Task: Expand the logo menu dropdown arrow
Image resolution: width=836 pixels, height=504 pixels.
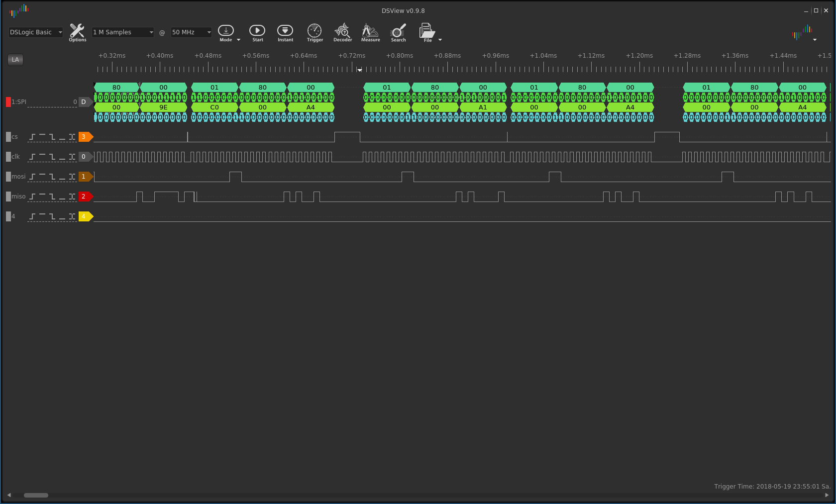Action: [x=815, y=40]
